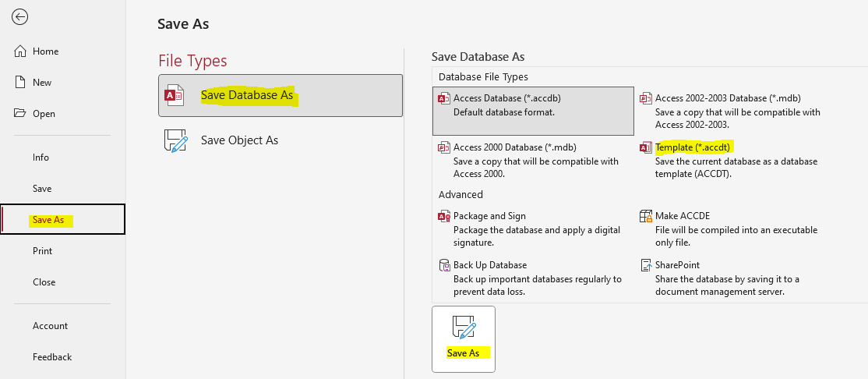Click the Template accdt file icon
The image size is (868, 379).
point(645,147)
